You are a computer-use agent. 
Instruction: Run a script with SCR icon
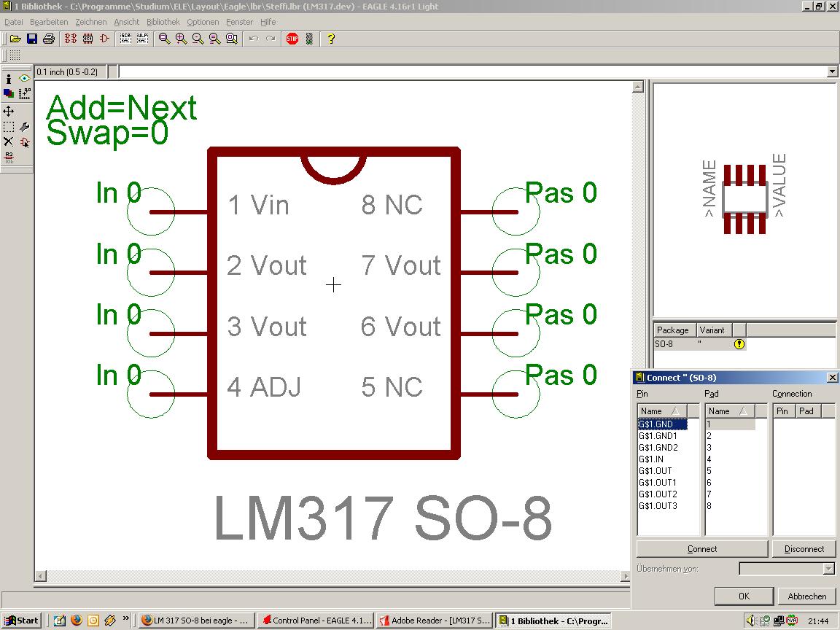126,39
